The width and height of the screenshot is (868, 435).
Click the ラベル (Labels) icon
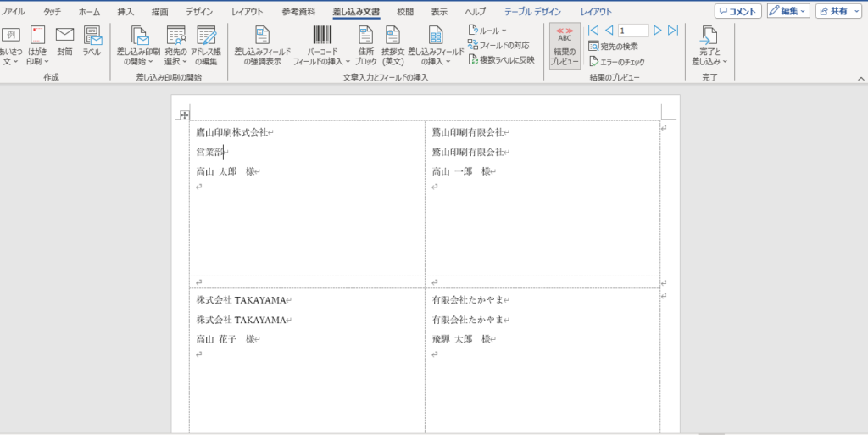pos(92,41)
